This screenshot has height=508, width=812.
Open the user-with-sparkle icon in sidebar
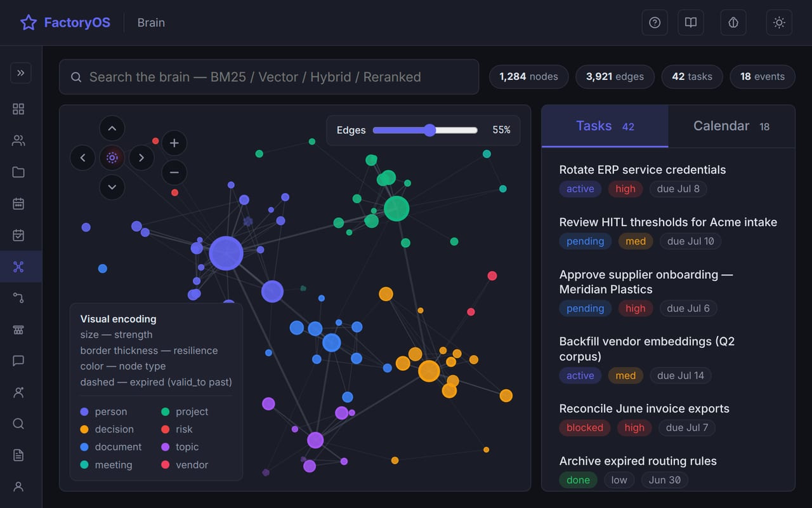[x=18, y=392]
